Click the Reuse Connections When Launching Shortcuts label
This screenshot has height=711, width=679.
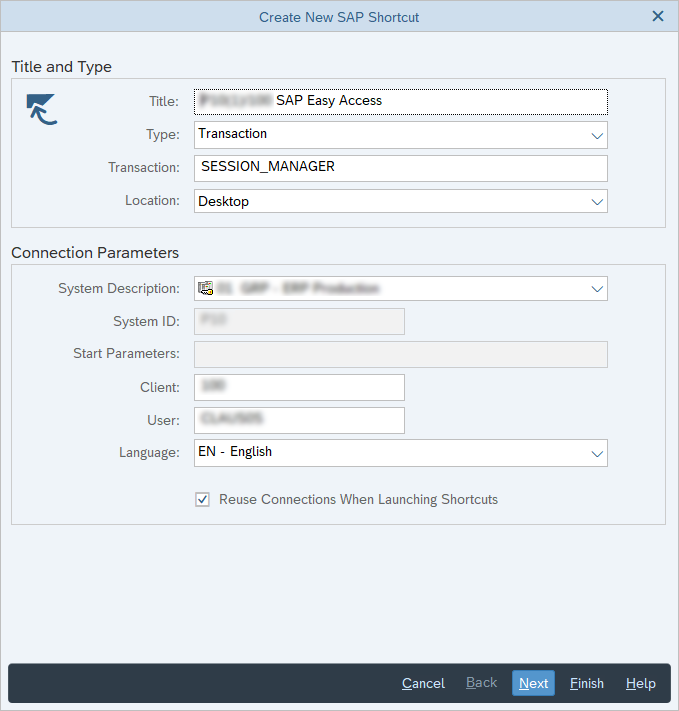358,499
